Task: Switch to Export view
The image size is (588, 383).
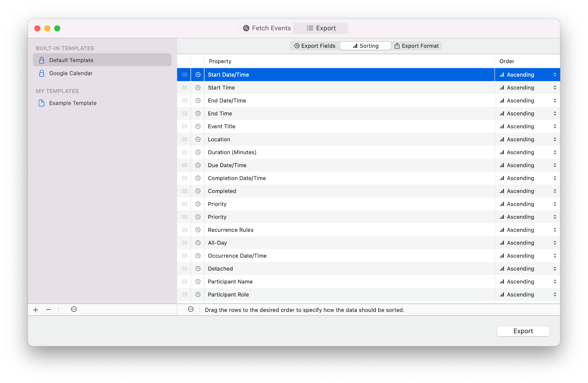Action: tap(321, 28)
